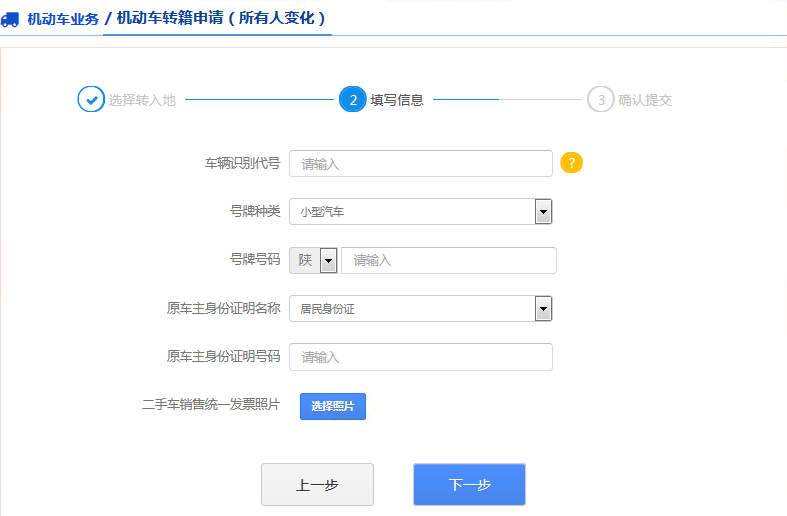The image size is (787, 516).
Task: Open the yellow question mark help icon
Action: [571, 163]
